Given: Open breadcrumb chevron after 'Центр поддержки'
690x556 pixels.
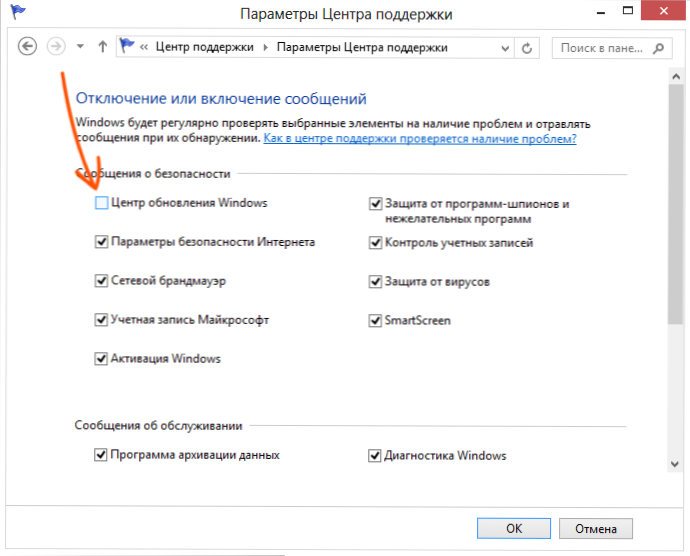Looking at the screenshot, I should click(x=265, y=48).
